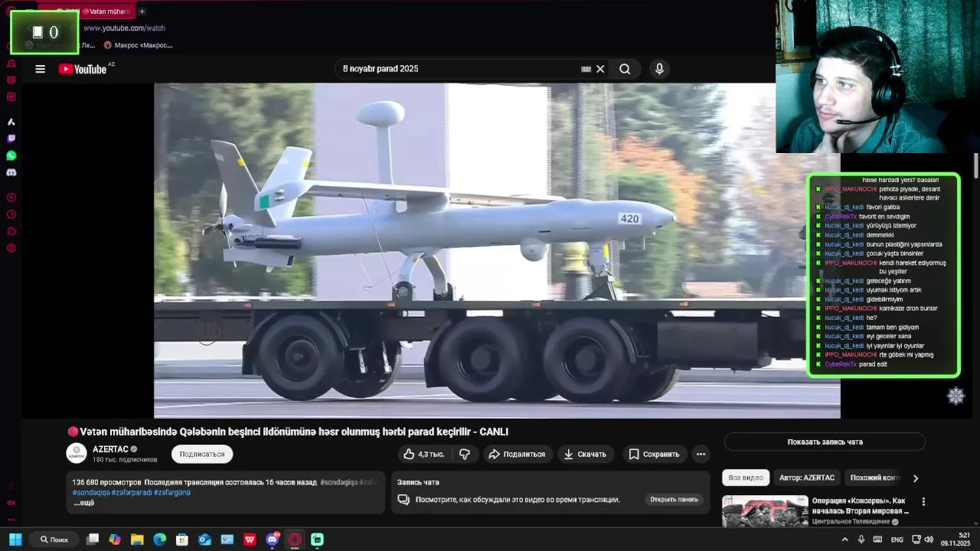This screenshot has width=980, height=551.
Task: Launch Copilot from the taskbar
Action: 115,540
